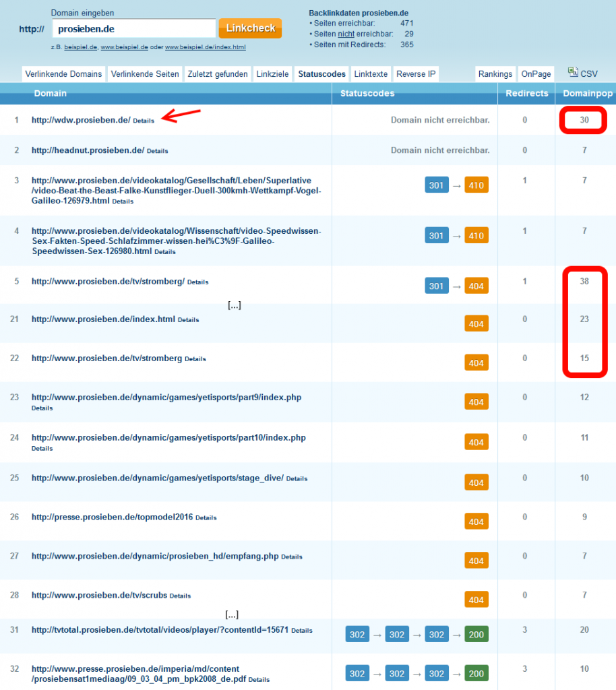Click first 302 badge in bpk2008 pdf row

tap(357, 674)
